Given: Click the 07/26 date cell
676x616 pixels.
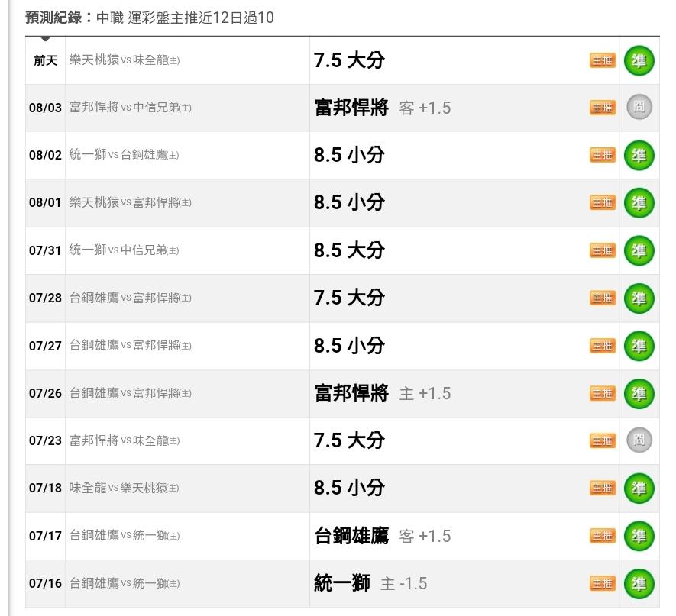Looking at the screenshot, I should click(45, 393).
